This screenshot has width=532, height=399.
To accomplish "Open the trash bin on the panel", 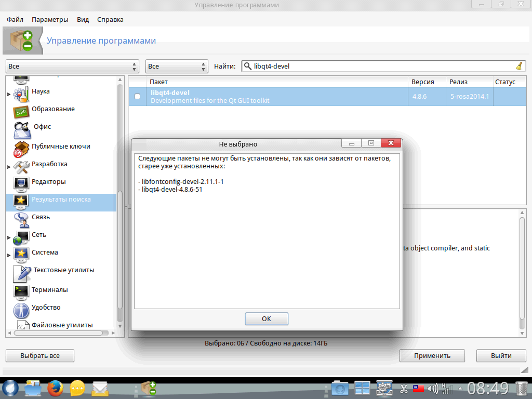I will [x=522, y=389].
